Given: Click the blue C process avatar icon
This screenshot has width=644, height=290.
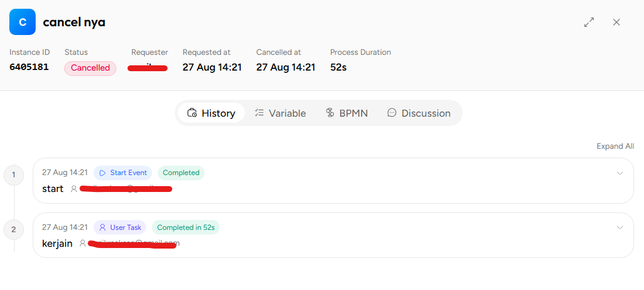Looking at the screenshot, I should click(x=23, y=22).
